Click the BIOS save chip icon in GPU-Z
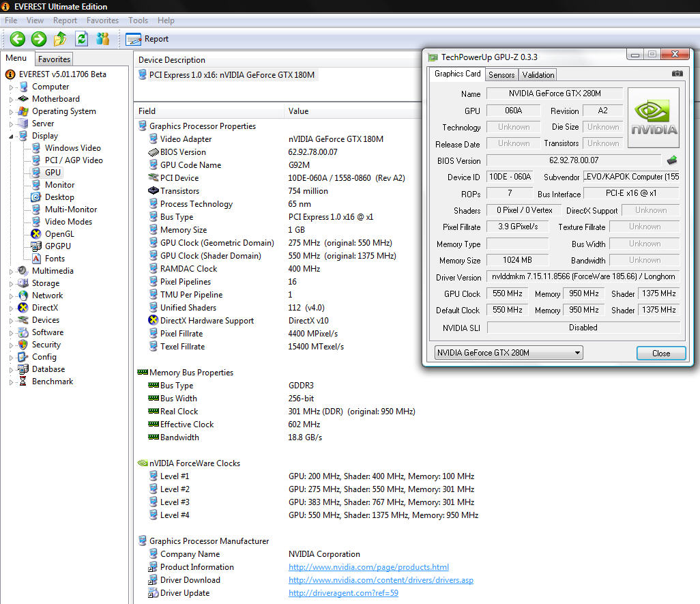Image resolution: width=700 pixels, height=604 pixels. click(672, 160)
